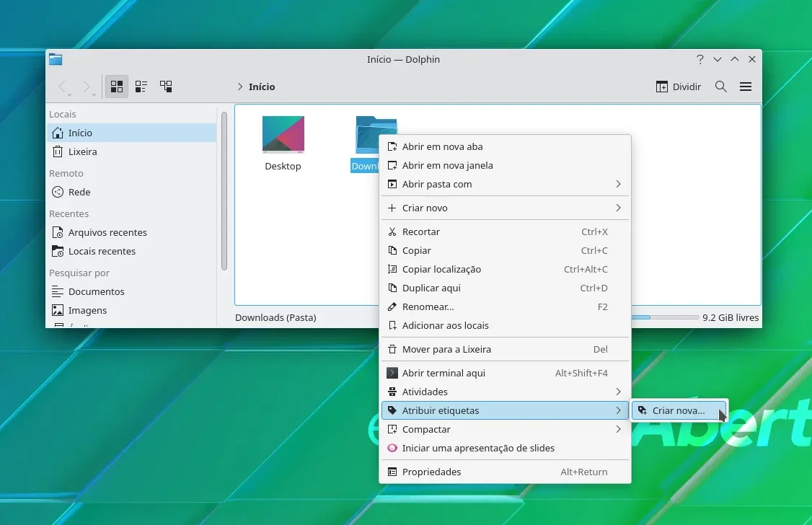
Task: Click the Dividir split view button
Action: (679, 87)
